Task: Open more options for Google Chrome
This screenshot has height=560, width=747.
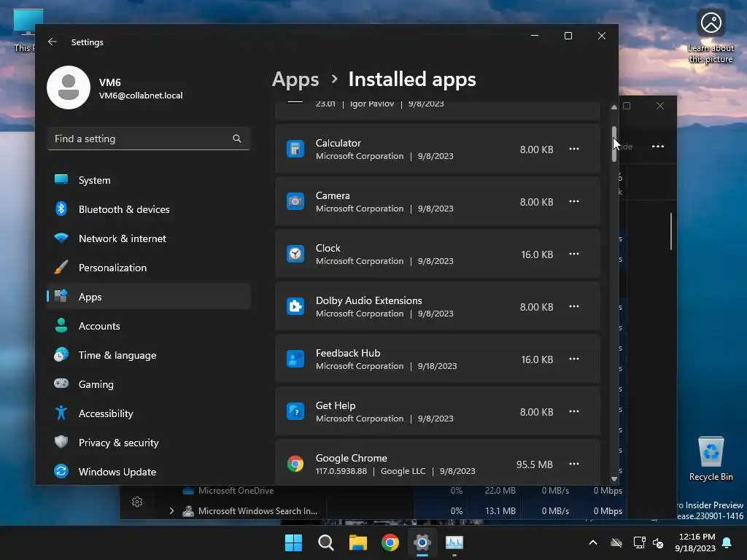Action: click(x=574, y=464)
